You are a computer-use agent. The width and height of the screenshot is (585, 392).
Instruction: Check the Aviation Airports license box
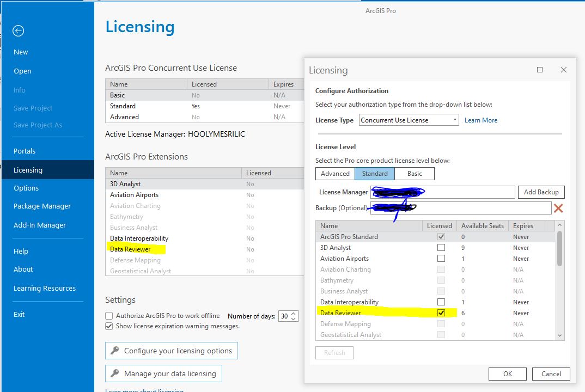[x=440, y=258]
